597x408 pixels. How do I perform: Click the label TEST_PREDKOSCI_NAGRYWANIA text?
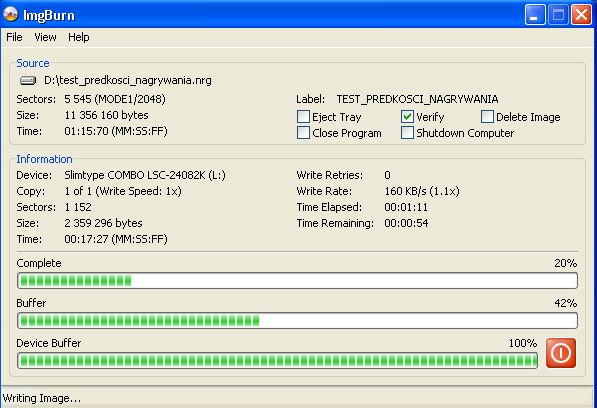tap(417, 99)
